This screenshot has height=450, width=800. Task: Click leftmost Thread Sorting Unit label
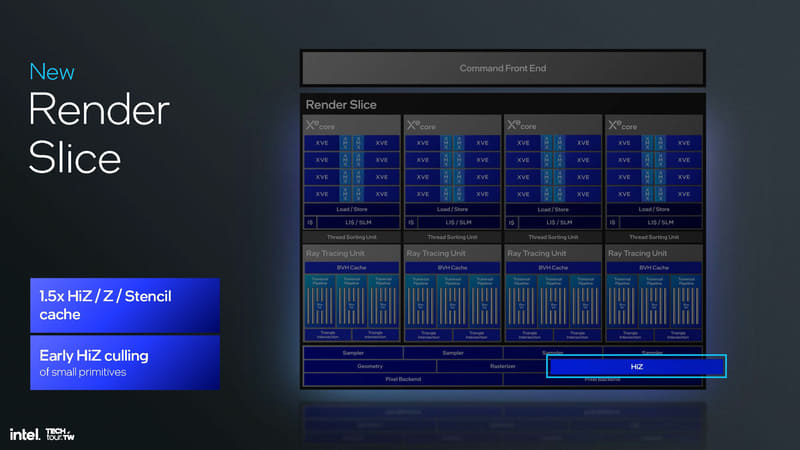(352, 237)
